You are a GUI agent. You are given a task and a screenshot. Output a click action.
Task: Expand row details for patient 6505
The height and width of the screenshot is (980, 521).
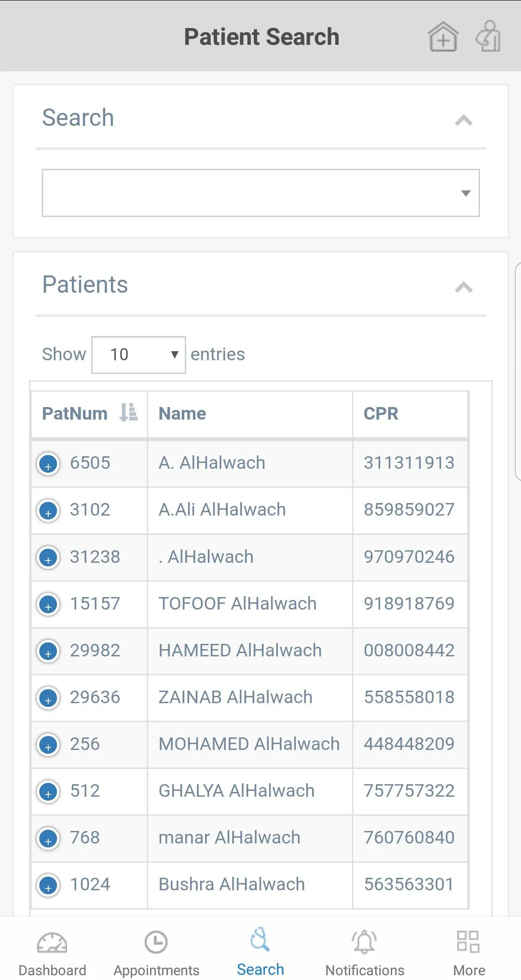tap(48, 464)
